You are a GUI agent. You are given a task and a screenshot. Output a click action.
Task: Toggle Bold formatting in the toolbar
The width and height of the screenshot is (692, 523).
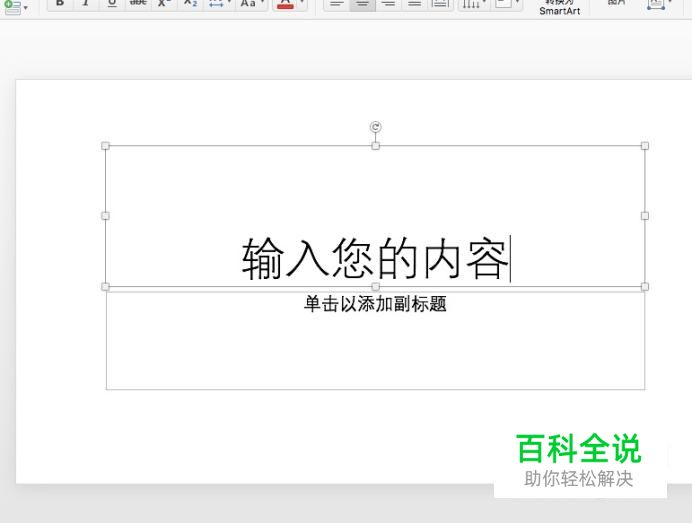[60, 4]
